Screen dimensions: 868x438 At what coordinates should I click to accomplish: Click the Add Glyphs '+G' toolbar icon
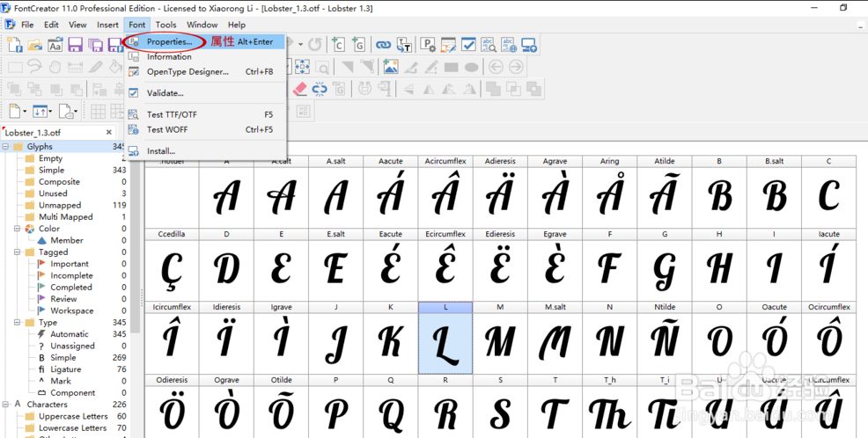358,45
